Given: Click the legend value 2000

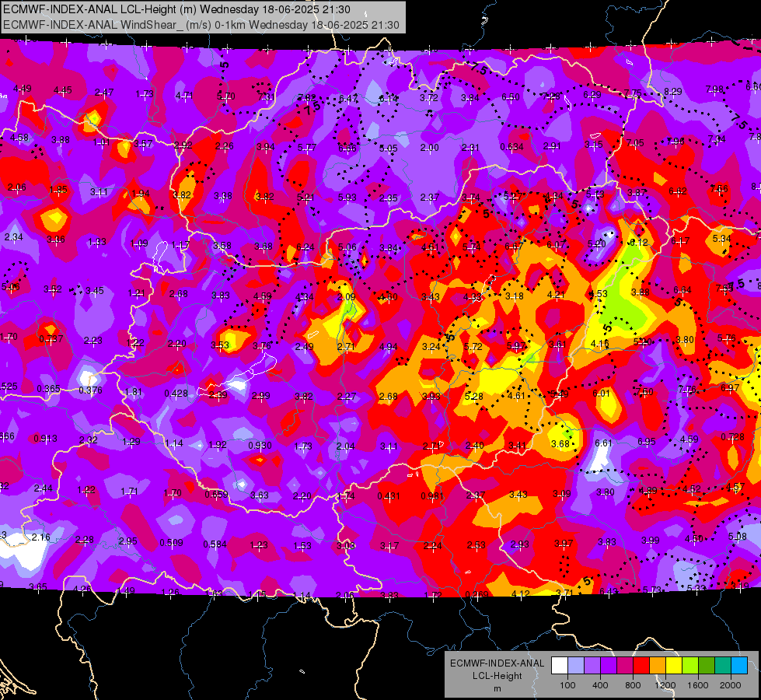Looking at the screenshot, I should pos(731,685).
